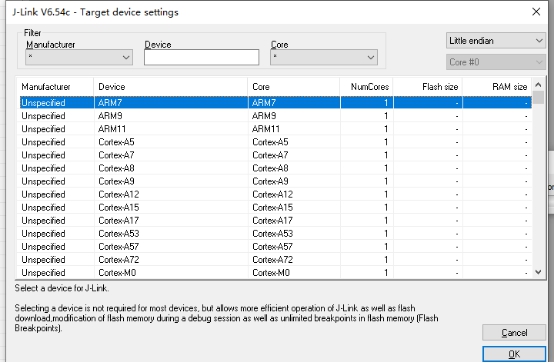Select the ARM9 device row
This screenshot has height=363, width=554.
click(276, 116)
